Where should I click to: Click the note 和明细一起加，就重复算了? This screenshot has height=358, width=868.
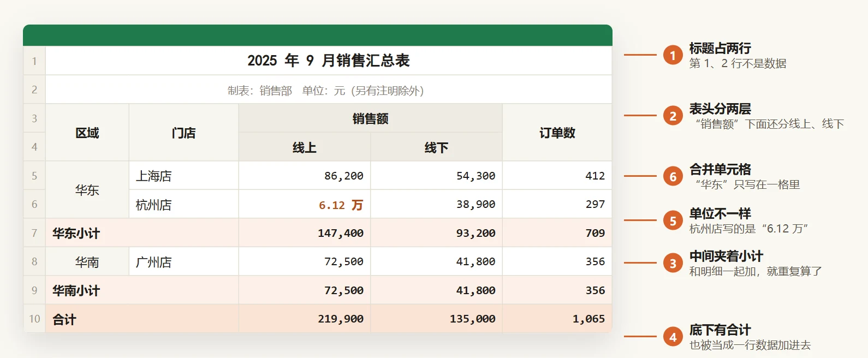(x=756, y=271)
